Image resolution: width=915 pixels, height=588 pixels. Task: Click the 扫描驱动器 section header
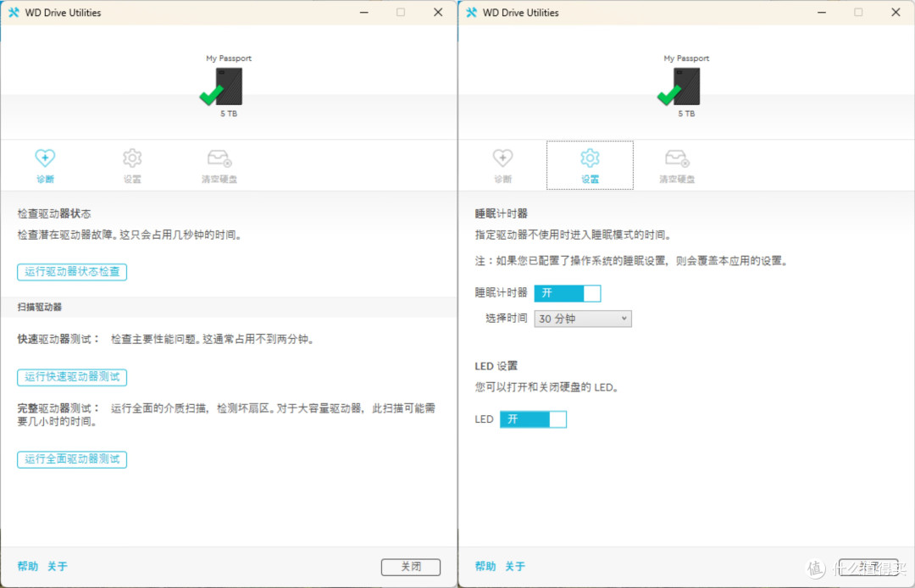(40, 307)
